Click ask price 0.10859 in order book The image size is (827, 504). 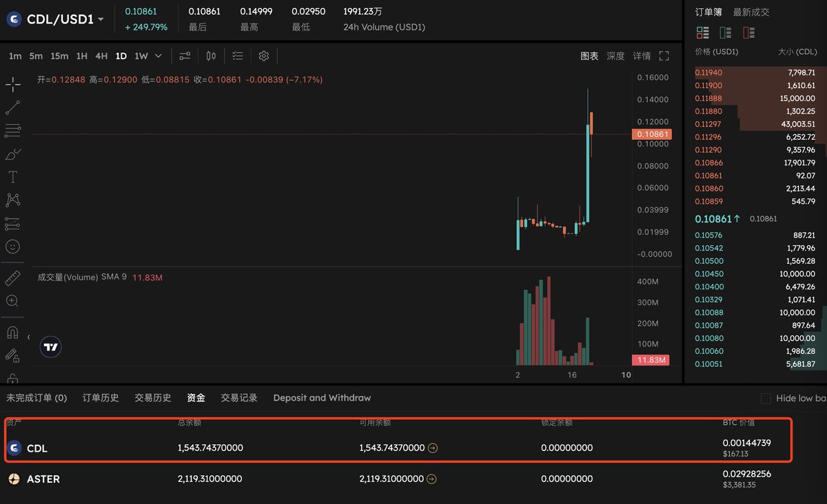pyautogui.click(x=708, y=201)
